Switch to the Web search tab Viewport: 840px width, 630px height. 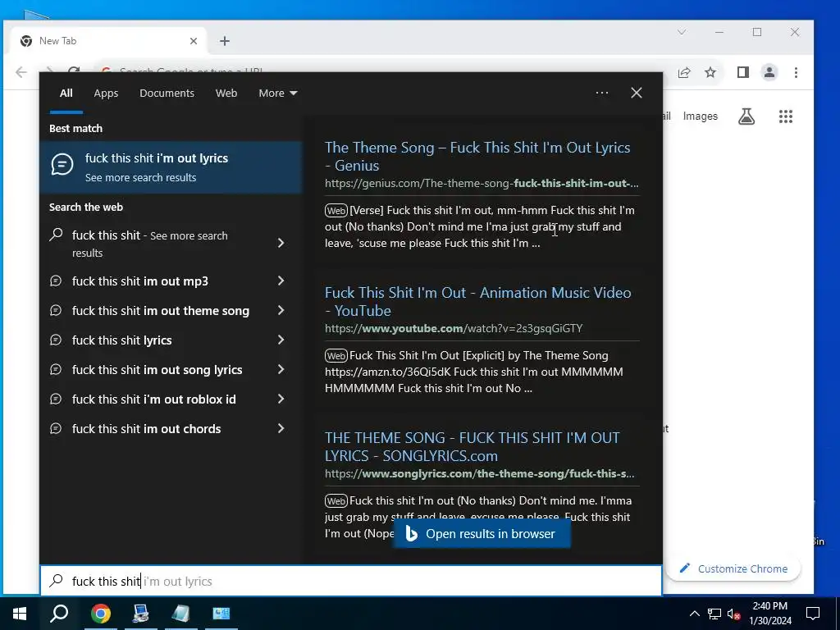click(226, 93)
